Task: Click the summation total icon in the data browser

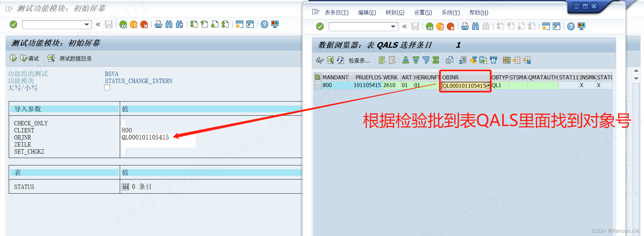Action: click(436, 60)
